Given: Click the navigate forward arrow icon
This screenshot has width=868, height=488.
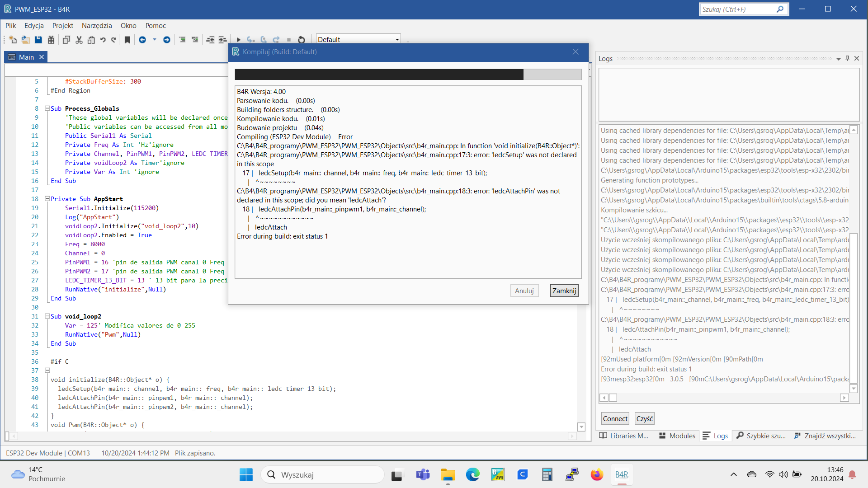Looking at the screenshot, I should coord(167,40).
